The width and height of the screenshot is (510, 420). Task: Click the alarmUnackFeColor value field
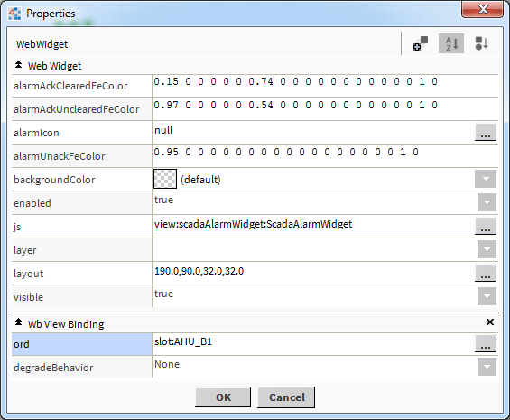(x=325, y=155)
